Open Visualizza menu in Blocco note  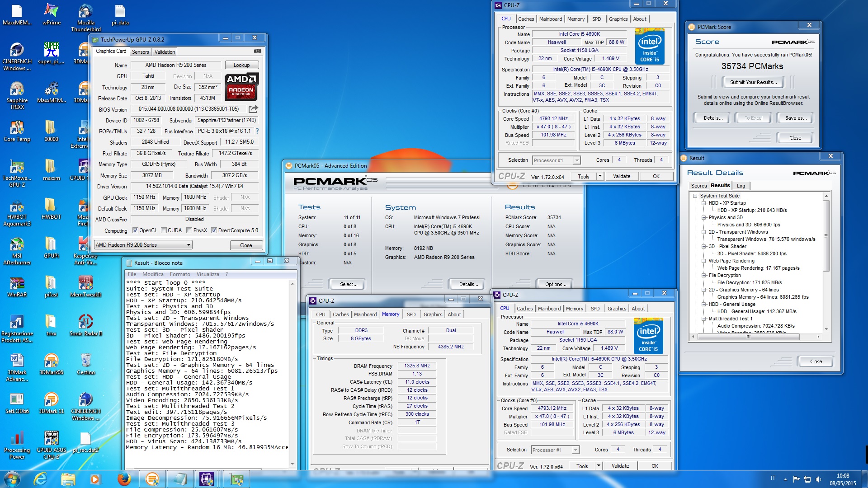(208, 274)
